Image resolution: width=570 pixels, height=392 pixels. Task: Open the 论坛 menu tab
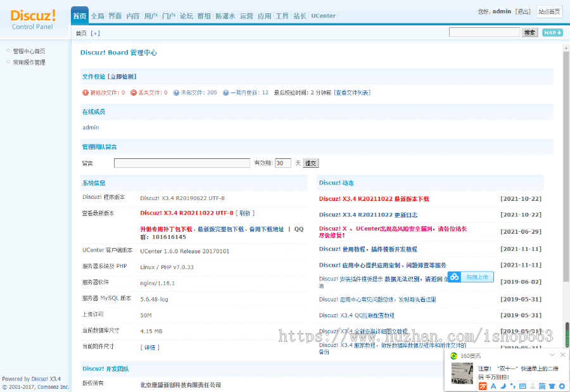pyautogui.click(x=186, y=16)
